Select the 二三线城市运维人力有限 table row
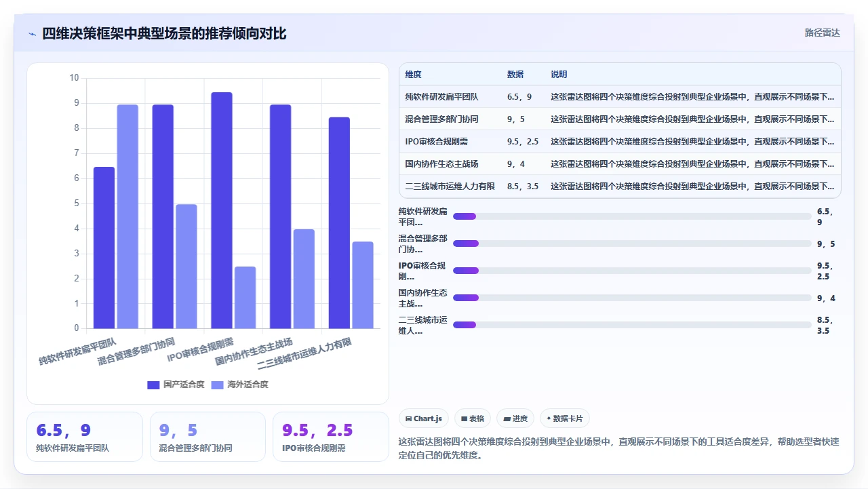868x489 pixels. (620, 187)
